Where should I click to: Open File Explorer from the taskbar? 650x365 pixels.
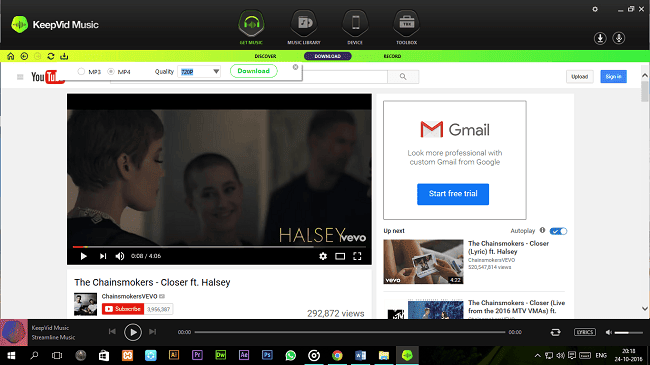[x=384, y=355]
